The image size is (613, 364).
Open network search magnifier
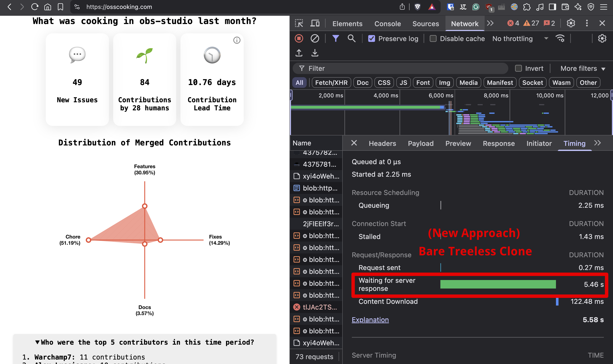click(x=352, y=38)
